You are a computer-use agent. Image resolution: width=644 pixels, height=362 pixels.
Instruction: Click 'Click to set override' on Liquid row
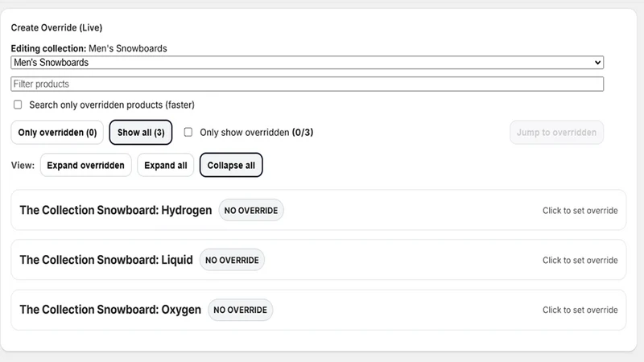coord(580,260)
